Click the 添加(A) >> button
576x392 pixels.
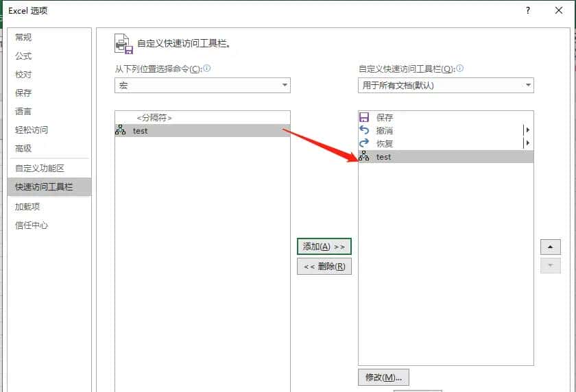pyautogui.click(x=324, y=247)
